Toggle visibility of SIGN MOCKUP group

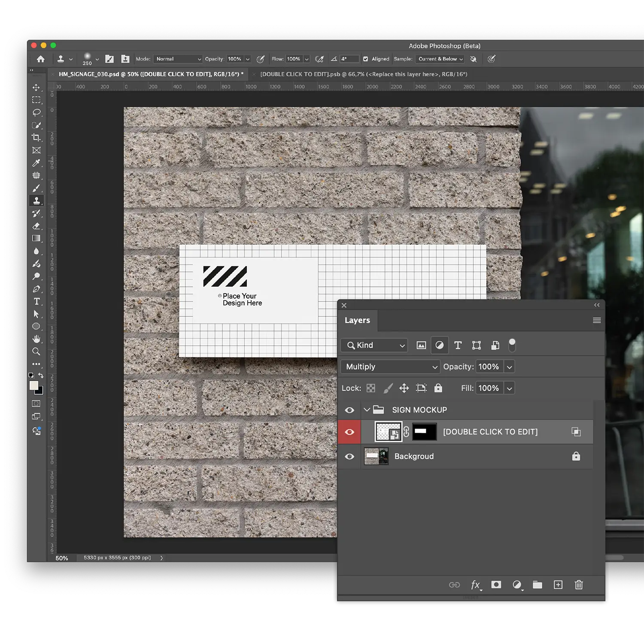click(x=349, y=410)
